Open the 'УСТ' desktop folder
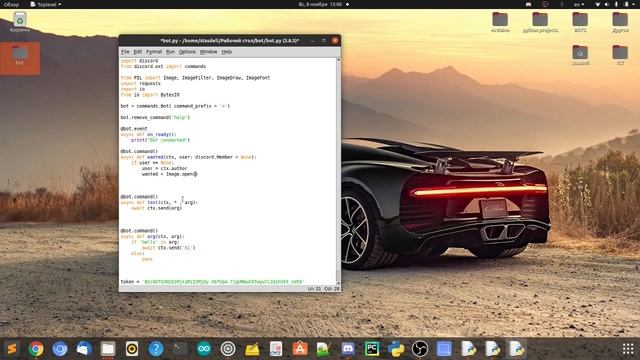The image size is (640, 360). click(620, 56)
